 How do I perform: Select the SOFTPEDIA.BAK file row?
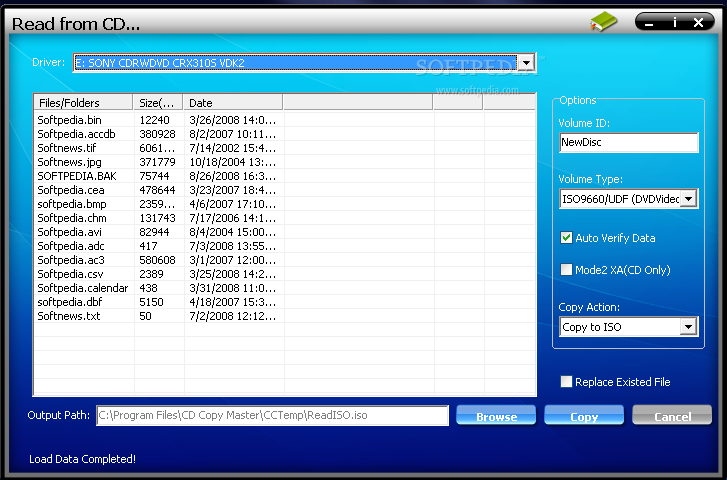tap(285, 176)
